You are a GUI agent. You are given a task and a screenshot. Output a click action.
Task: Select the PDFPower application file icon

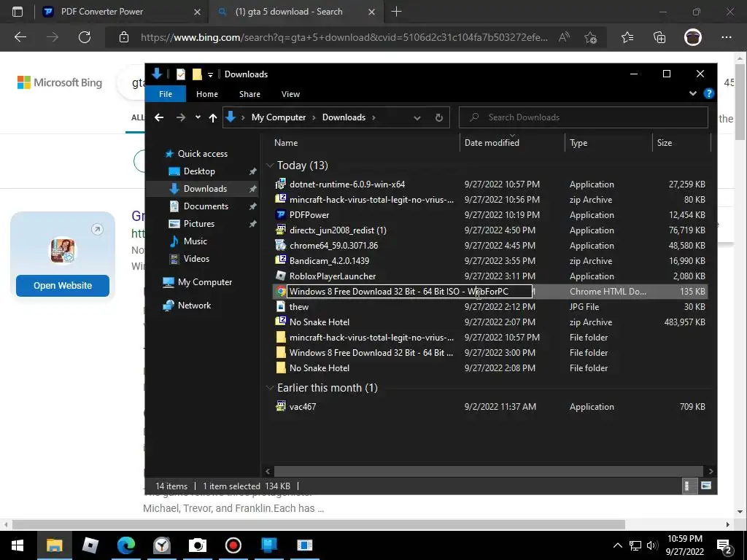[x=281, y=215]
